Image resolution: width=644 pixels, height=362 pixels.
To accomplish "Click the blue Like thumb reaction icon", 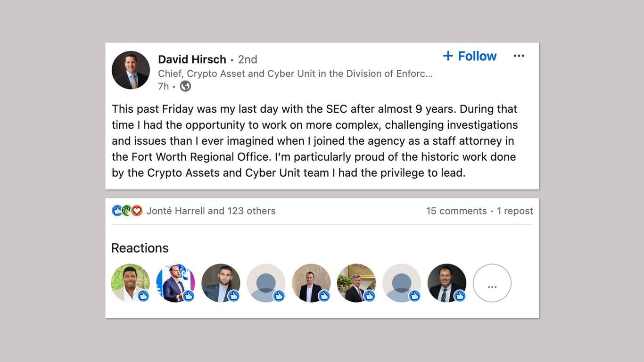I will 117,211.
